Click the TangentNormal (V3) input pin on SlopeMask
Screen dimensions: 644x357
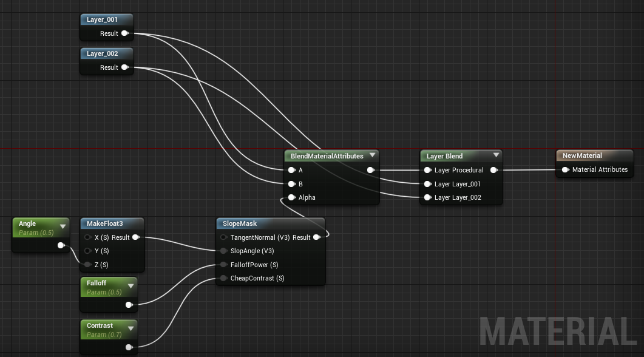223,237
